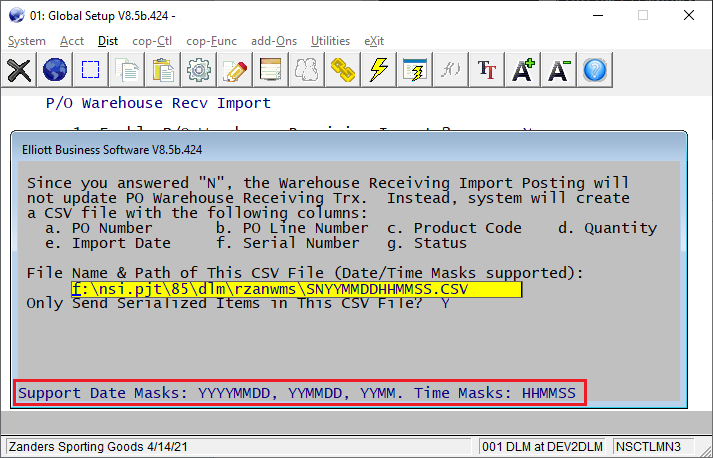Open the Dist menu
713x458 pixels.
tap(108, 41)
